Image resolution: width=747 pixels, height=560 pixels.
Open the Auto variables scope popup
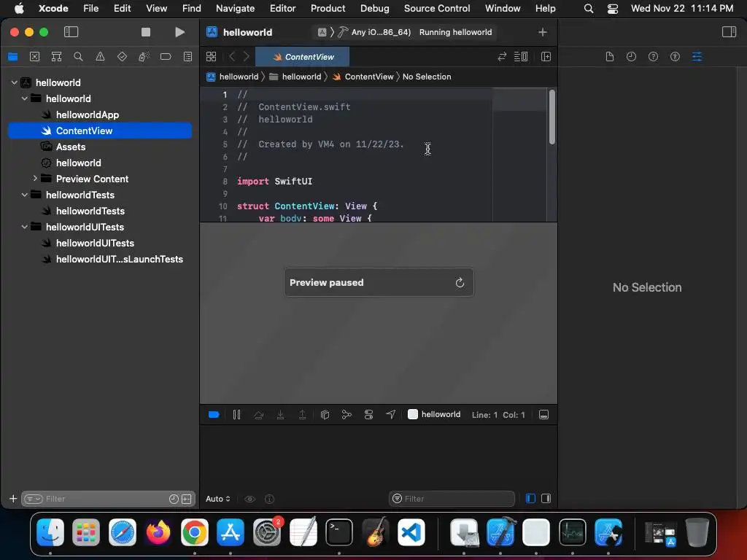point(217,499)
